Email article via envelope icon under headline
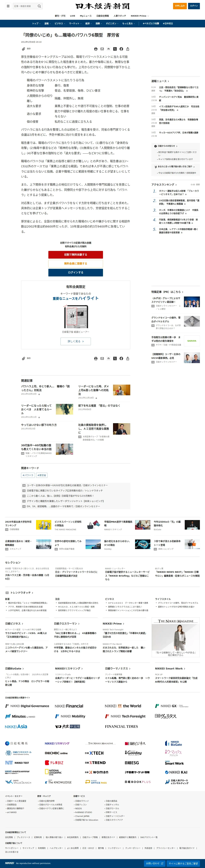 pyautogui.click(x=102, y=49)
